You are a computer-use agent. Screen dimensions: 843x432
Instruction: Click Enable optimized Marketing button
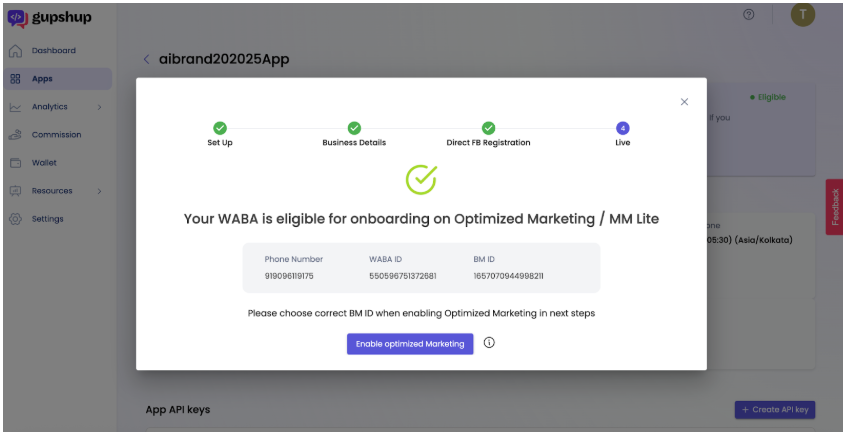coord(410,344)
